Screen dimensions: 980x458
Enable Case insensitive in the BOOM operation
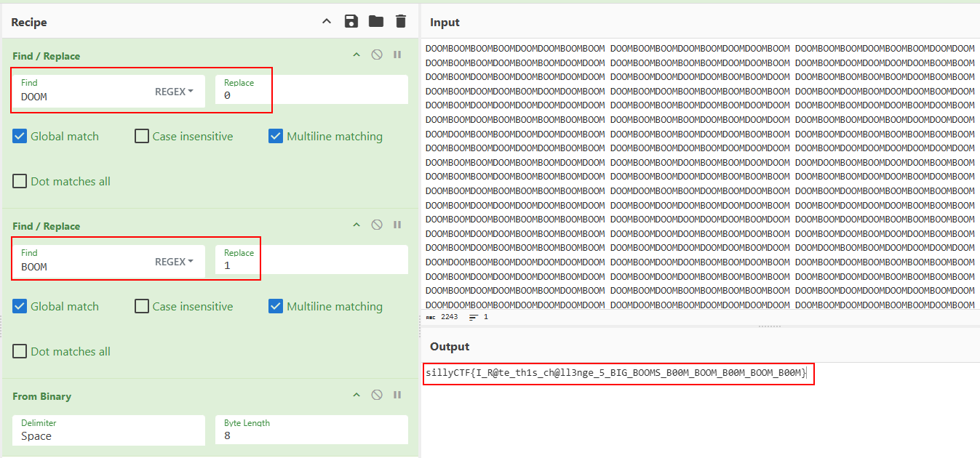tap(142, 306)
